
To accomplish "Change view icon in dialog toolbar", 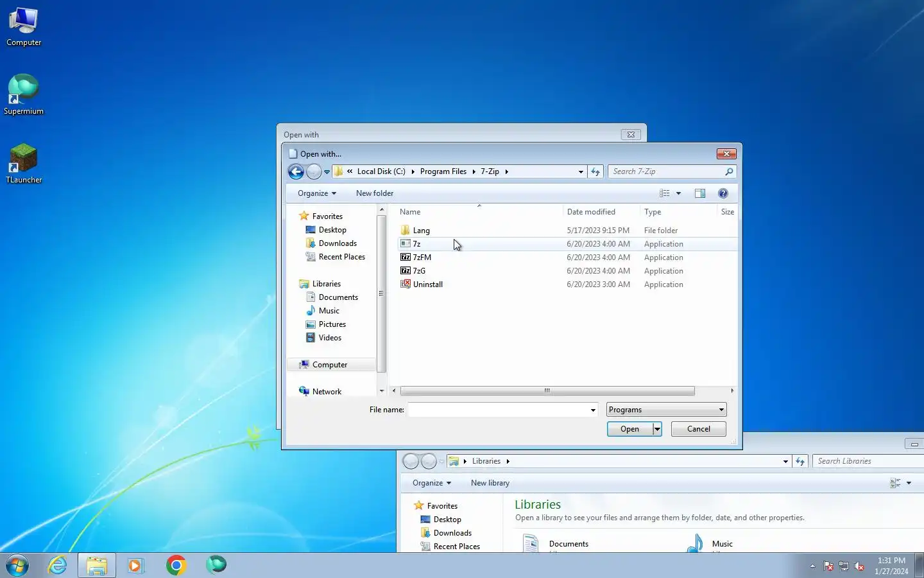I will pos(665,193).
